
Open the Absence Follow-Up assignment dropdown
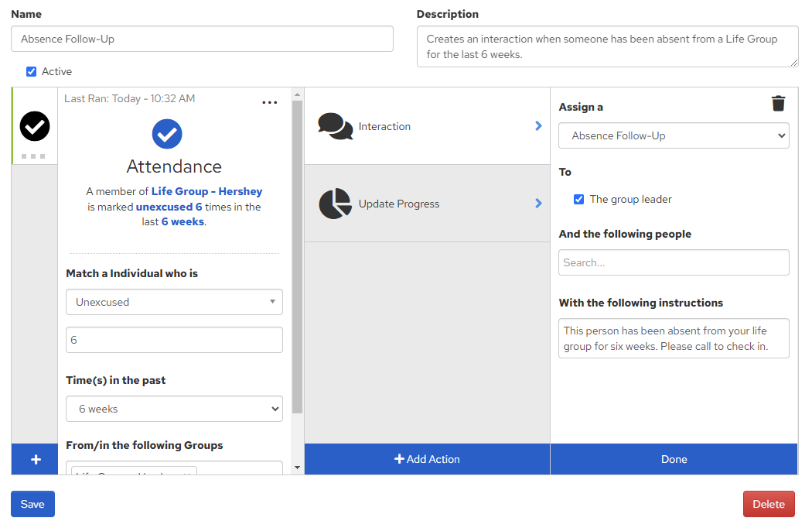[673, 135]
